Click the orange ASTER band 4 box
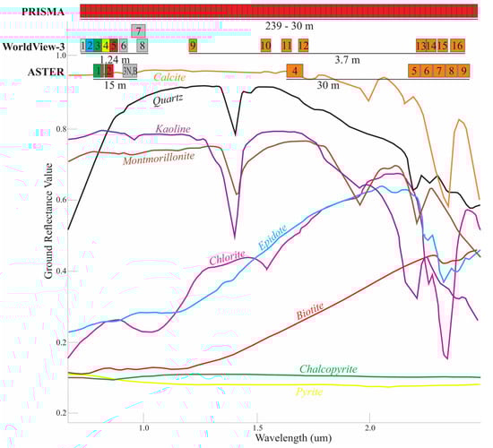 pyautogui.click(x=295, y=71)
